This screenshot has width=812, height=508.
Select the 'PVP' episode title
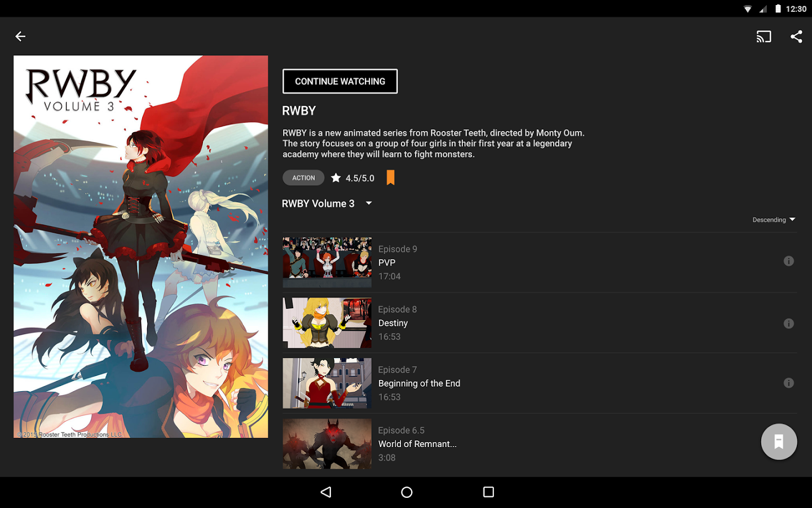click(387, 262)
